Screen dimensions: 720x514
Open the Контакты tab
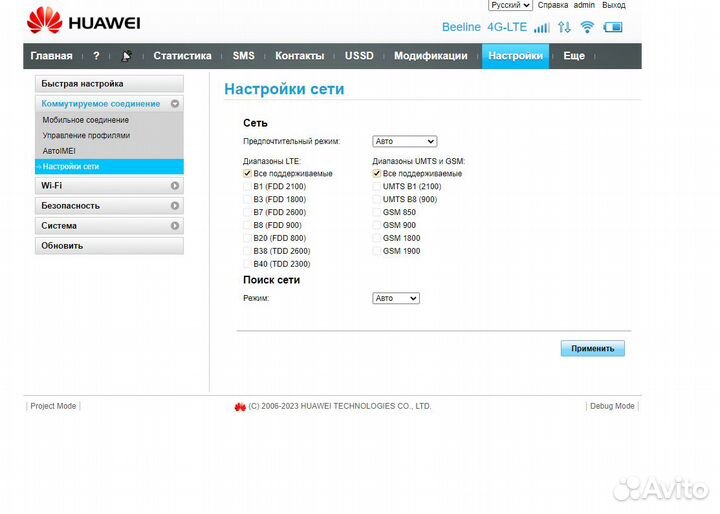click(299, 56)
